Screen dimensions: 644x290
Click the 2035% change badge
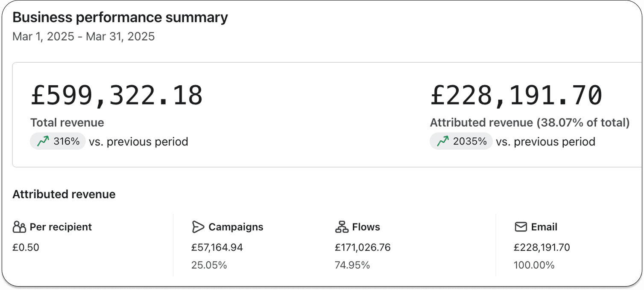(x=461, y=142)
